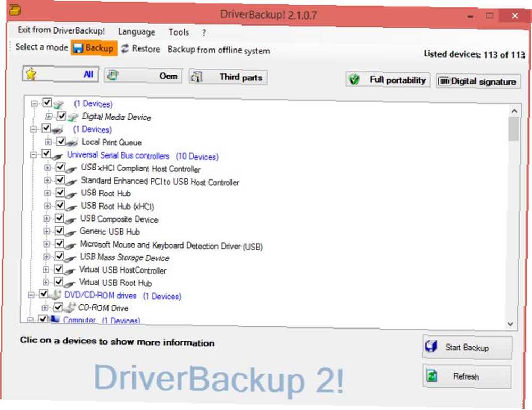Collapse the Universal Serial Bus controllers node
The image size is (532, 410).
tap(33, 155)
